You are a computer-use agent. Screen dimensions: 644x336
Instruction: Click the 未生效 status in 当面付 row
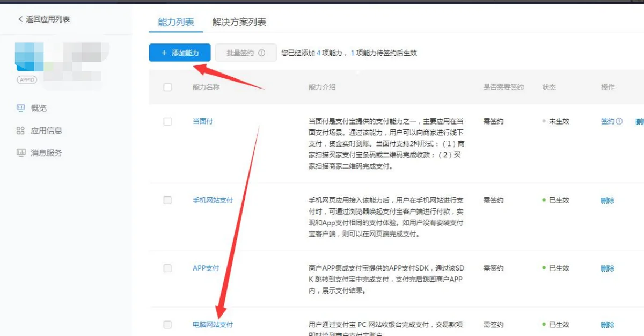tap(556, 121)
